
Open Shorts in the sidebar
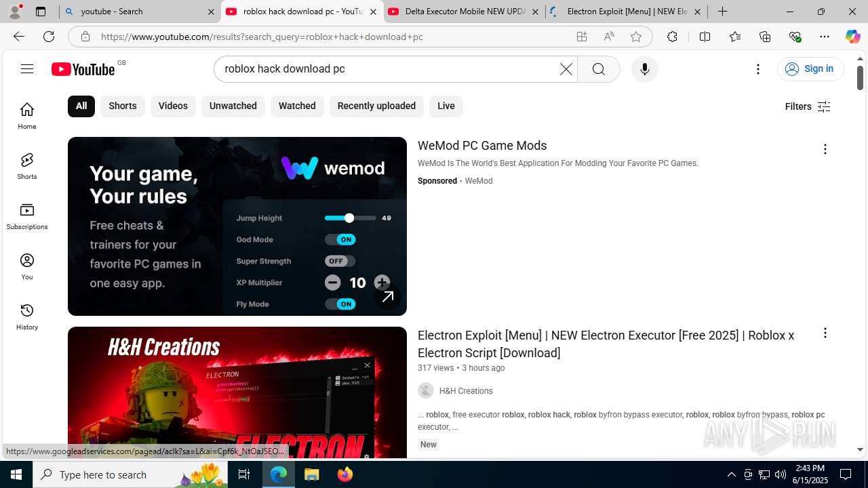[27, 166]
